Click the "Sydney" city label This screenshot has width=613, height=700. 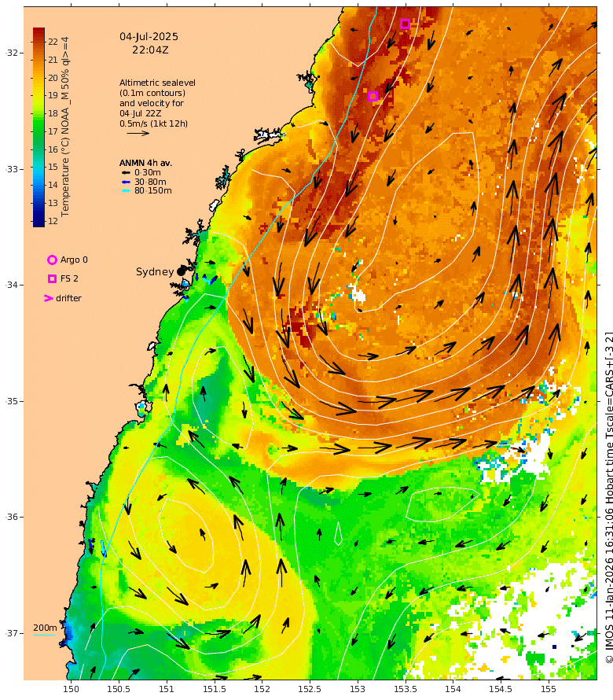[x=155, y=272]
